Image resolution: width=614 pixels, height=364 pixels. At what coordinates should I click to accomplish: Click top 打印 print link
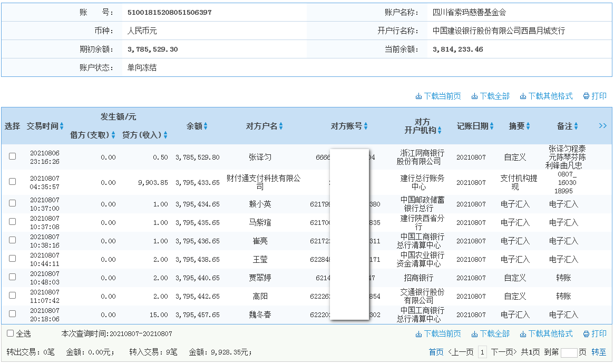pyautogui.click(x=595, y=96)
